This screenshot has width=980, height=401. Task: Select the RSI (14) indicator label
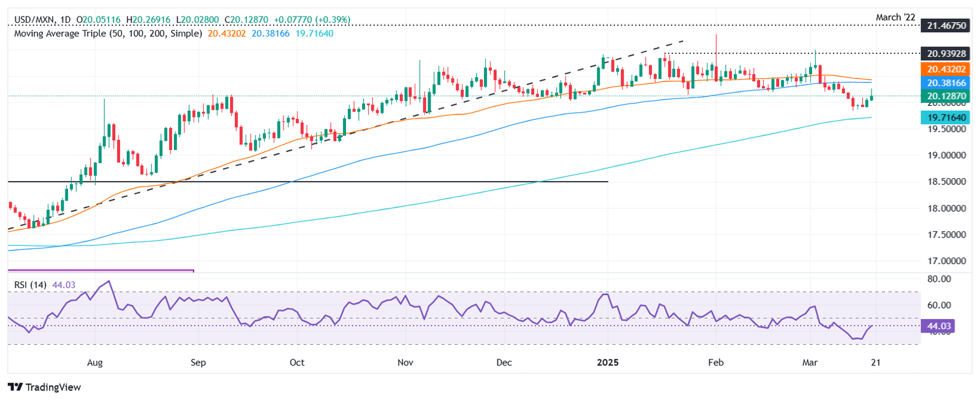click(x=30, y=285)
